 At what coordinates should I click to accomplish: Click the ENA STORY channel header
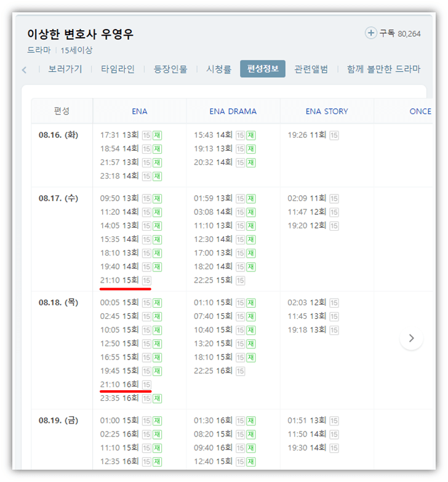click(x=327, y=111)
